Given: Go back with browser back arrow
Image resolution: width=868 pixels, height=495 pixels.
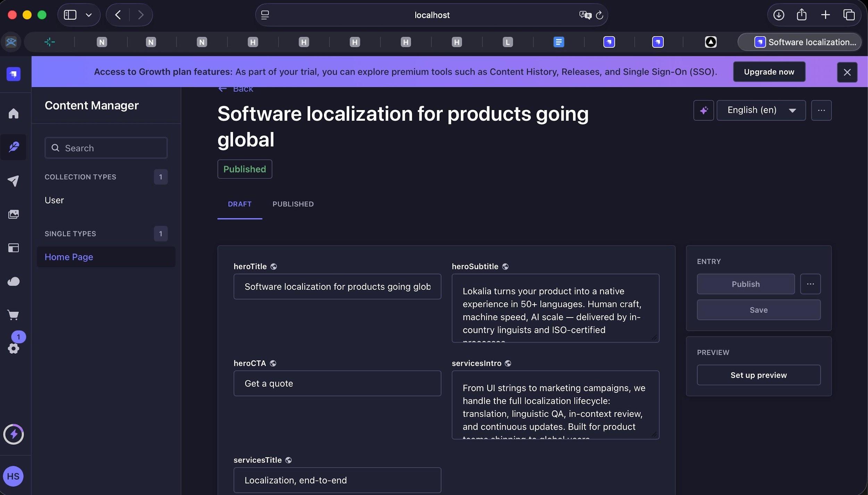Looking at the screenshot, I should click(118, 15).
